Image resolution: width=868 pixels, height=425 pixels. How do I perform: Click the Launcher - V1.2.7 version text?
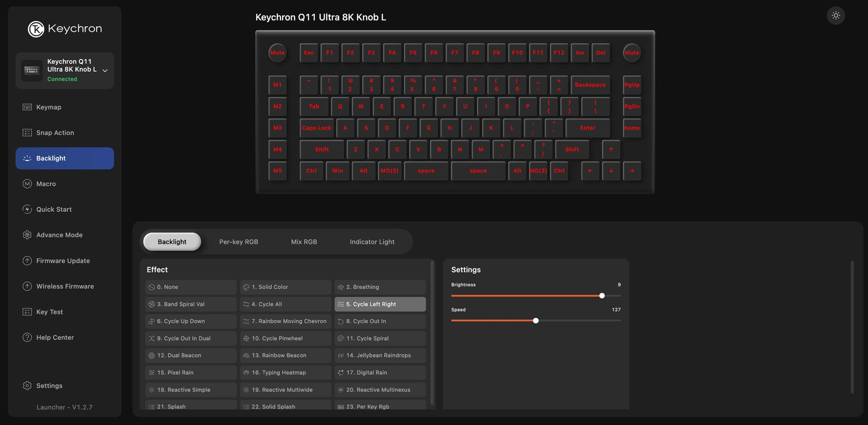tap(65, 407)
